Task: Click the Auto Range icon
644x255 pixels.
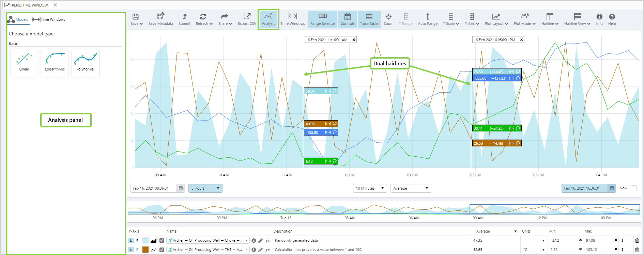Action: click(x=427, y=19)
